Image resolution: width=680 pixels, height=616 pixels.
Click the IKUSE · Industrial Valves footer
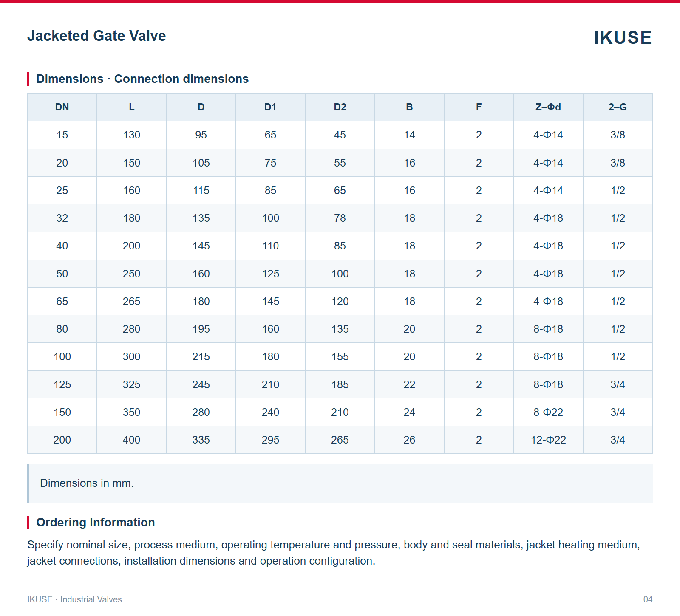pos(74,599)
